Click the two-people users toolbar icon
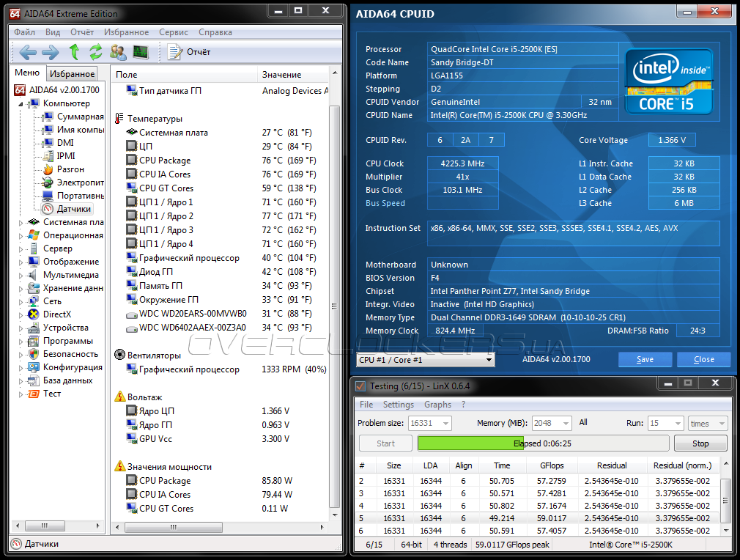Screen dimensions: 740x560 [118, 52]
